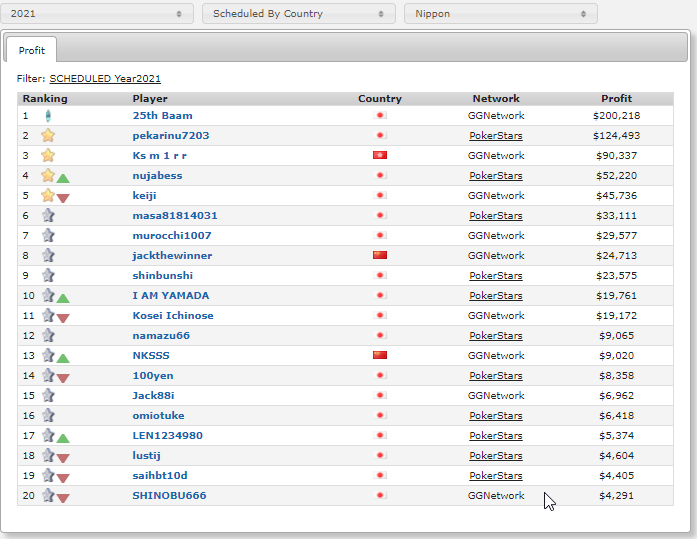Image resolution: width=697 pixels, height=539 pixels.
Task: Click the Profit column header
Action: click(616, 99)
